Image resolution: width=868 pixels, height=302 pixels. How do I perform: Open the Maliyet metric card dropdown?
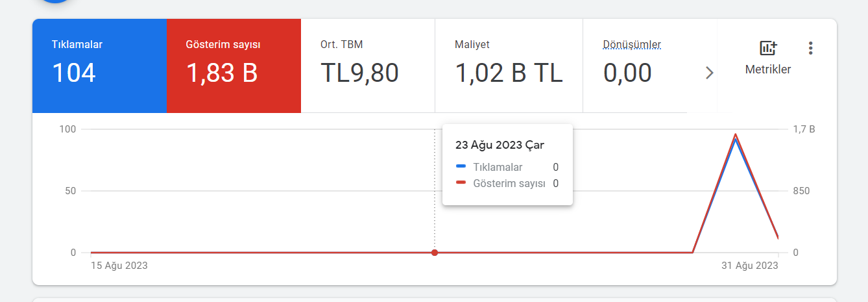(509, 66)
